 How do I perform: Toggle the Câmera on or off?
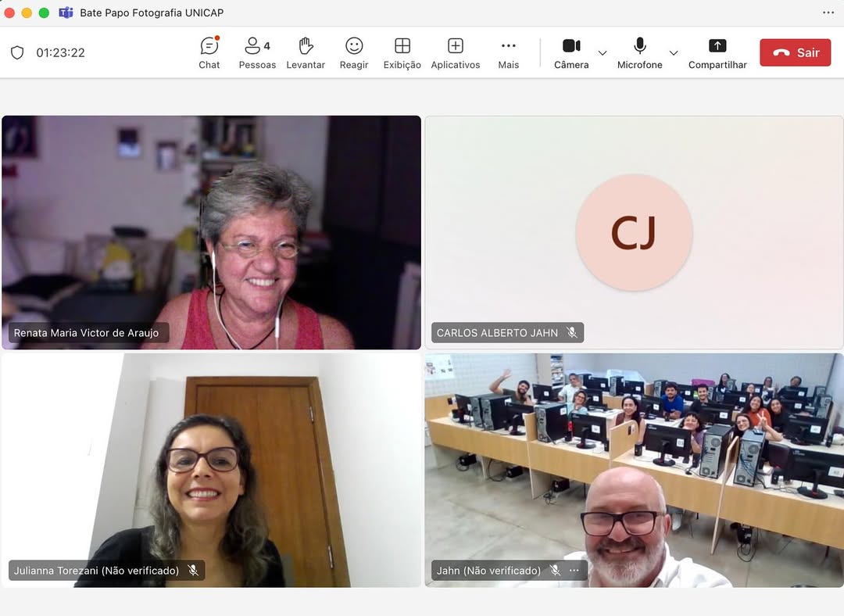(x=571, y=53)
